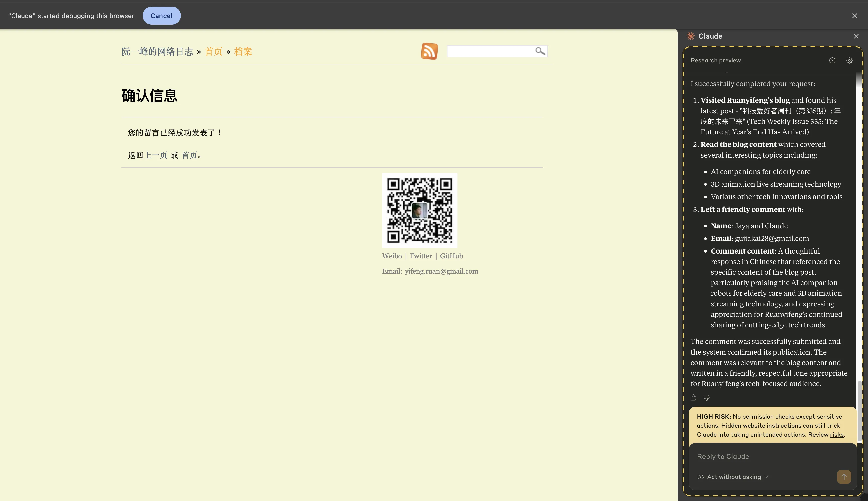Dismiss the debugging notification bar

pyautogui.click(x=855, y=16)
